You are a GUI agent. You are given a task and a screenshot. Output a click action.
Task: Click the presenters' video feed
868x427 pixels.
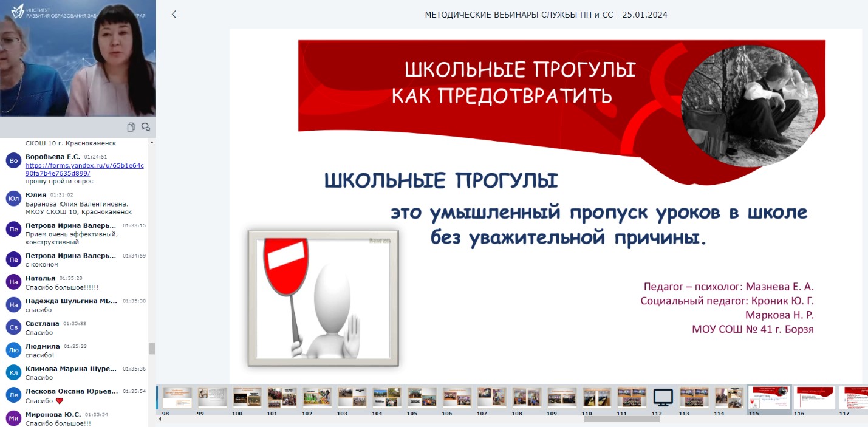(78, 58)
